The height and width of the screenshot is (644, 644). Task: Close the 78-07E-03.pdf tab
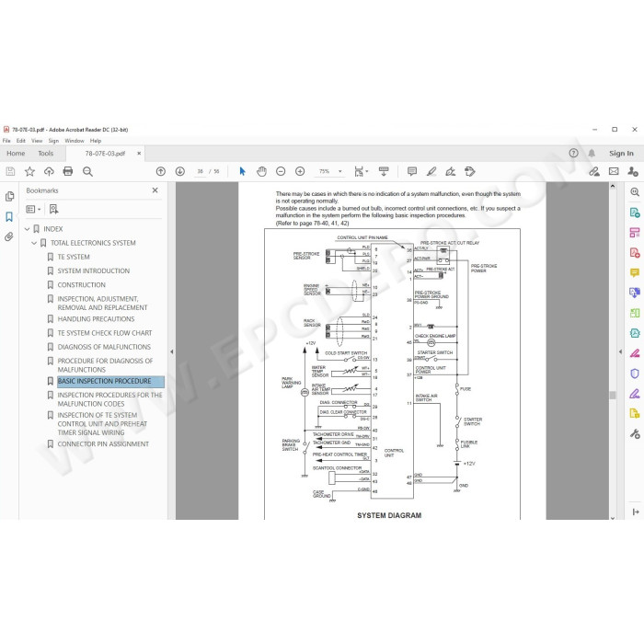coord(139,154)
